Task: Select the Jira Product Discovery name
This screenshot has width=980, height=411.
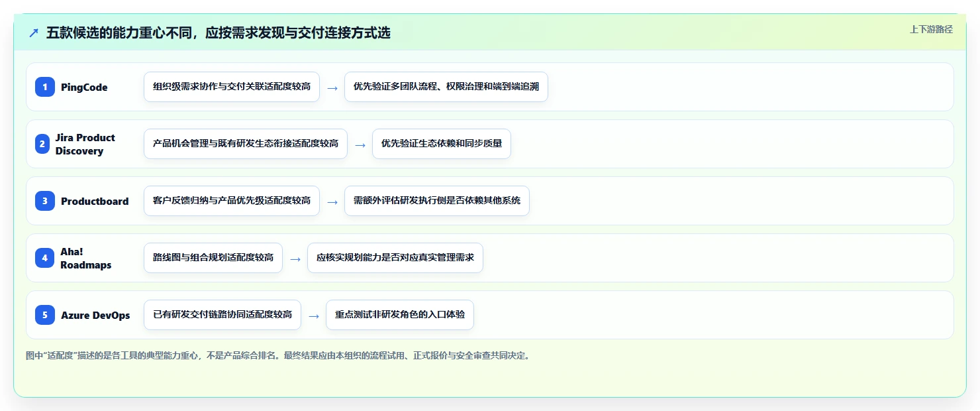Action: (x=85, y=144)
